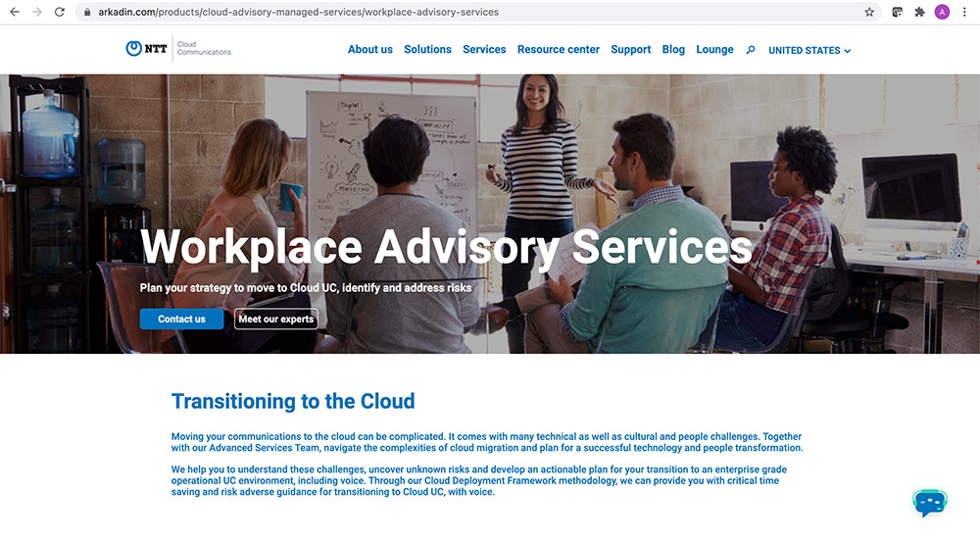Click the site search magnifier icon
Image resolution: width=980 pixels, height=542 pixels.
[751, 50]
